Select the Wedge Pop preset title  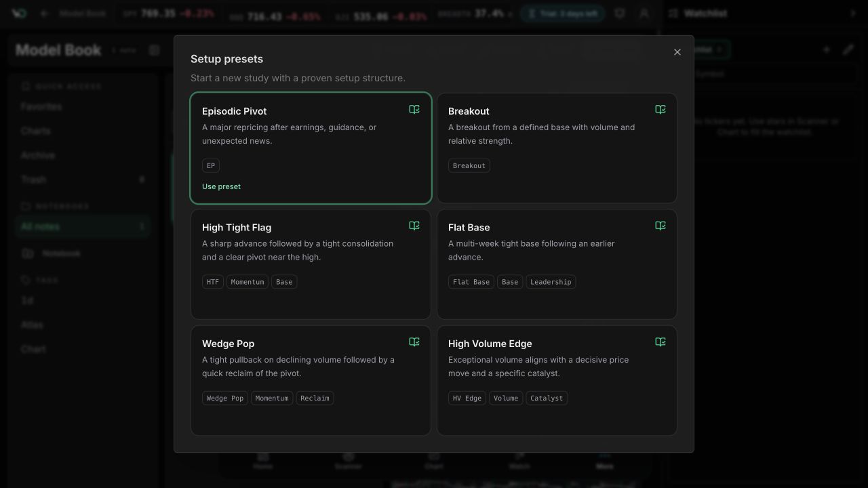pyautogui.click(x=228, y=344)
